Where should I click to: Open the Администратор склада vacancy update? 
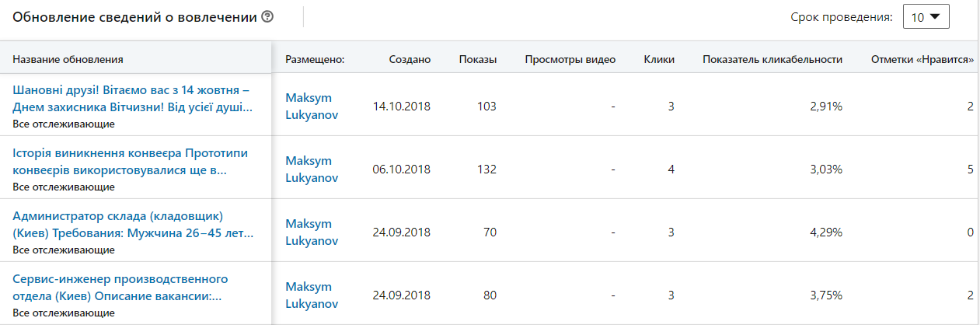tap(133, 224)
